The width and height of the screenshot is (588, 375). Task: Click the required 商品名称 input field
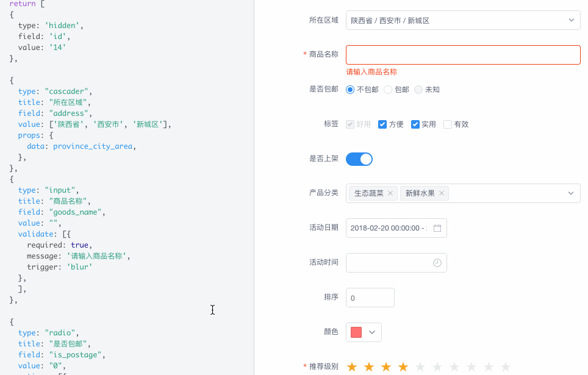(462, 54)
